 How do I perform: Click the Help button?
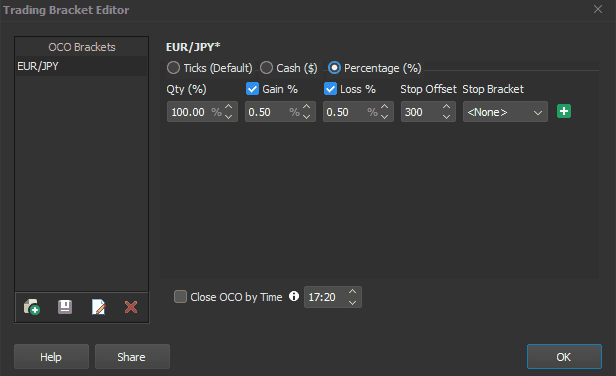pos(51,357)
